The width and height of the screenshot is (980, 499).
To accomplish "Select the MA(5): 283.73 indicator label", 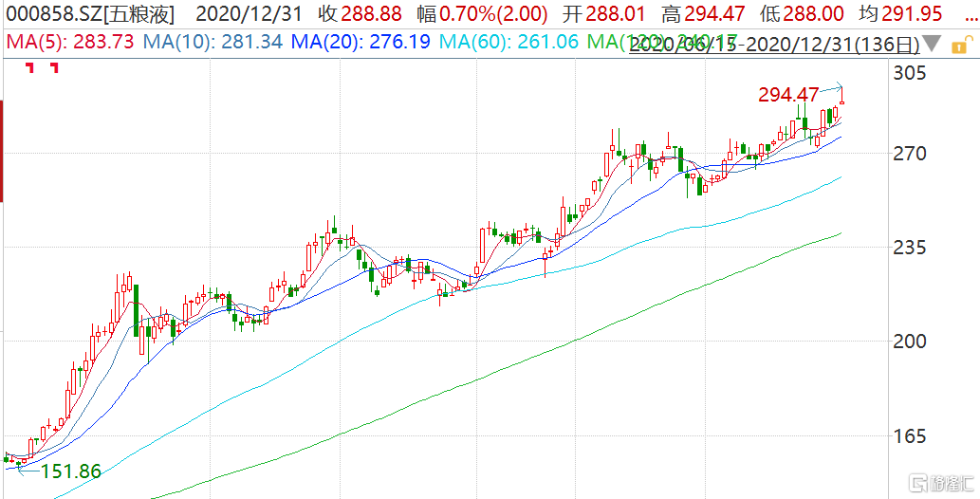I will (x=69, y=42).
